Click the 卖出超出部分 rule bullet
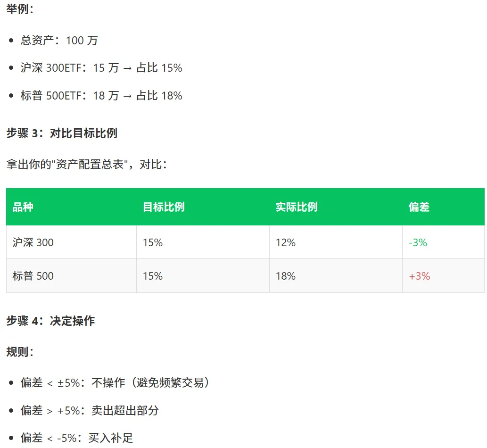Image resolution: width=487 pixels, height=448 pixels. click(x=90, y=410)
